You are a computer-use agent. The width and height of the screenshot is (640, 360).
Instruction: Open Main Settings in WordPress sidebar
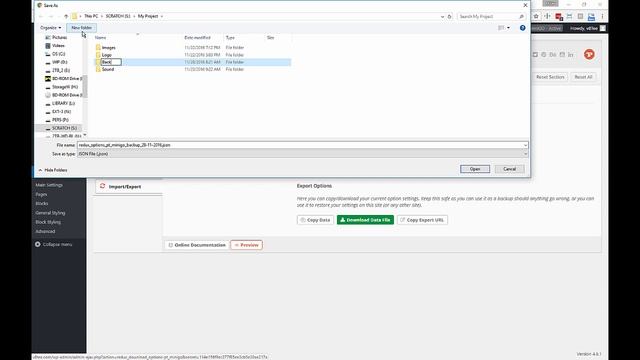tap(49, 185)
